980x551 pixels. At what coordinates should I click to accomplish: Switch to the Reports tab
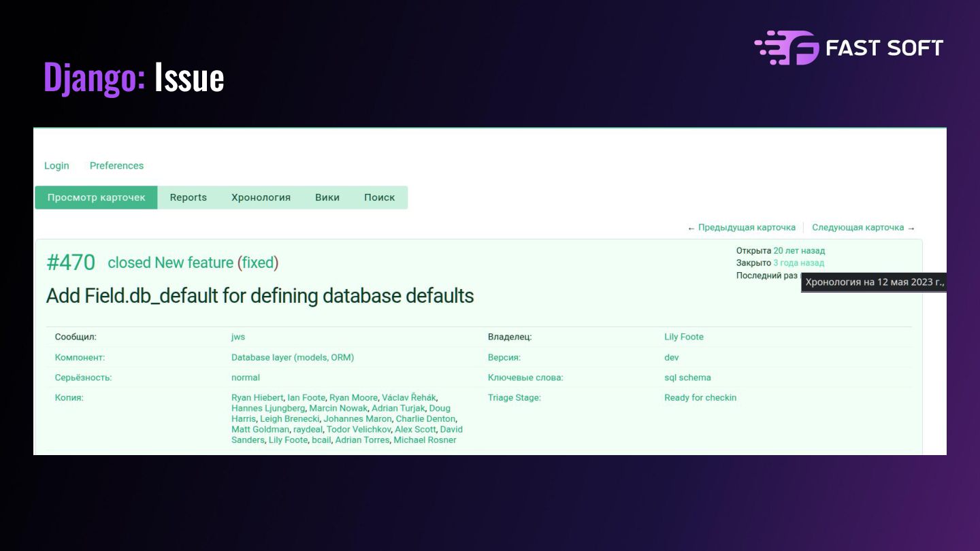[189, 197]
